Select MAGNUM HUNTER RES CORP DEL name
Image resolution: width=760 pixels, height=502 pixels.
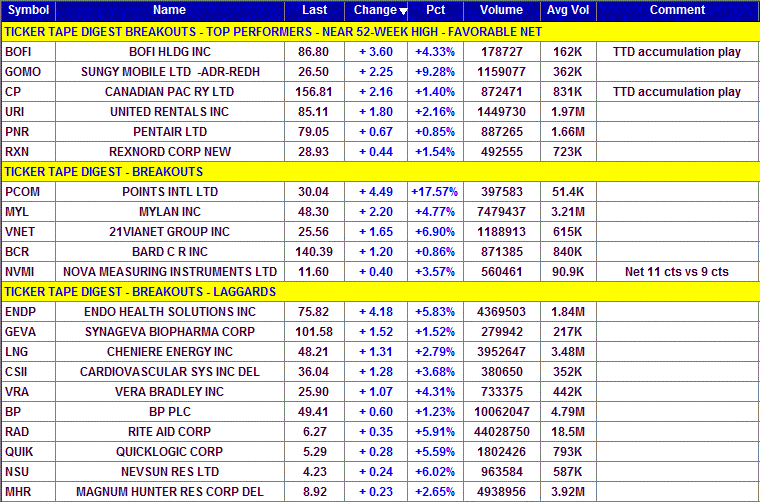pos(170,492)
